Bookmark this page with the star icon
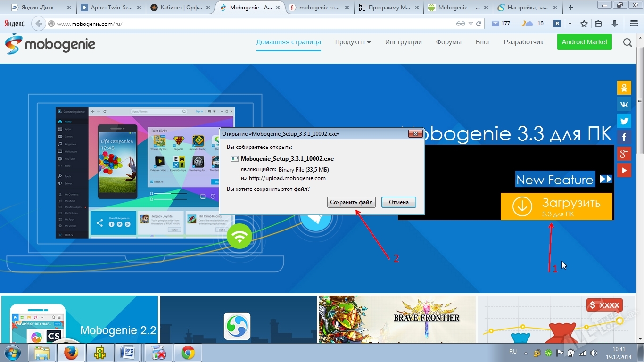Image resolution: width=644 pixels, height=362 pixels. click(584, 24)
